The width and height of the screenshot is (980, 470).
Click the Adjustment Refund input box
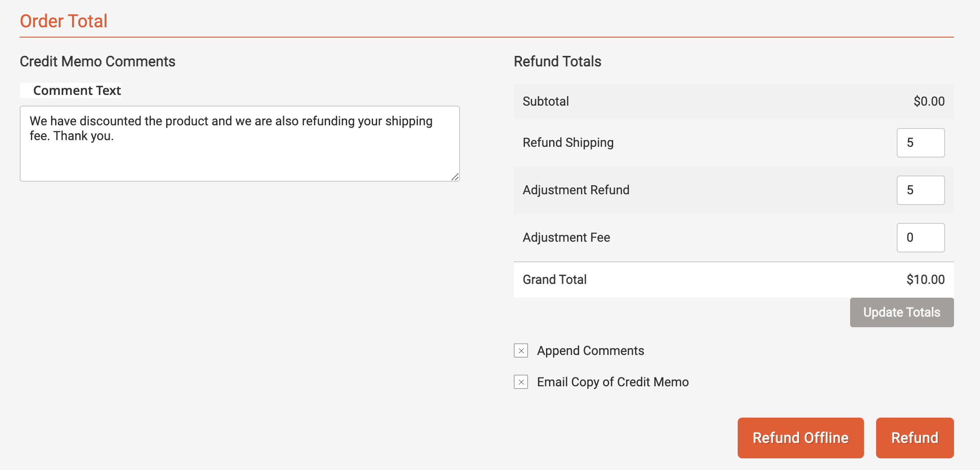pos(921,190)
